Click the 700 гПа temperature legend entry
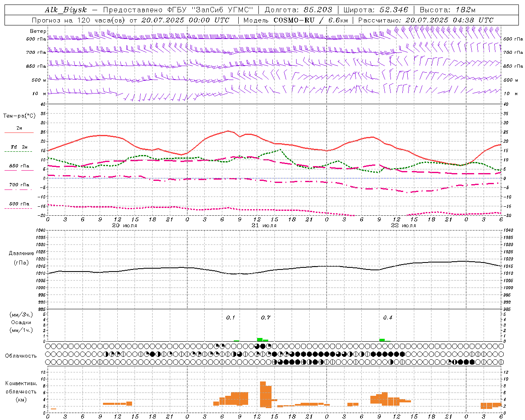This screenshot has height=420, width=525. click(x=19, y=185)
